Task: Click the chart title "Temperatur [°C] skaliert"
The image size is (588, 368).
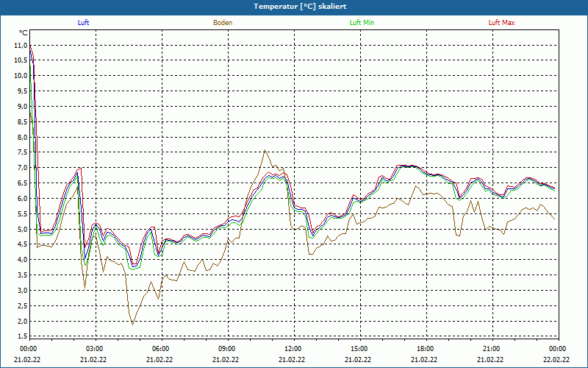Action: [294, 6]
